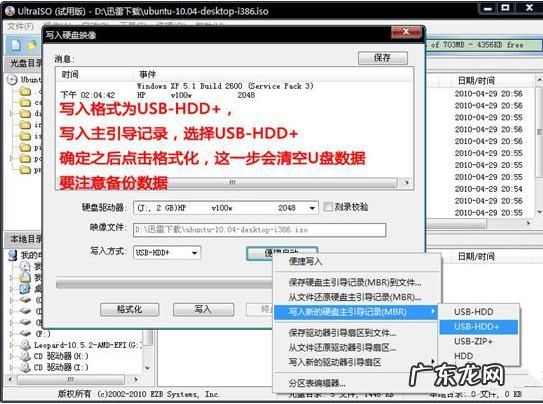
Task: Choose 从文件还原驱动器引导扇区 menu entry
Action: click(x=342, y=348)
